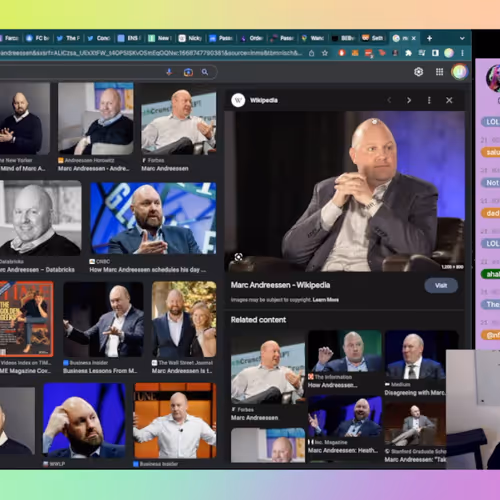Follow the Learn More copyright link
500x500 pixels.
point(326,300)
